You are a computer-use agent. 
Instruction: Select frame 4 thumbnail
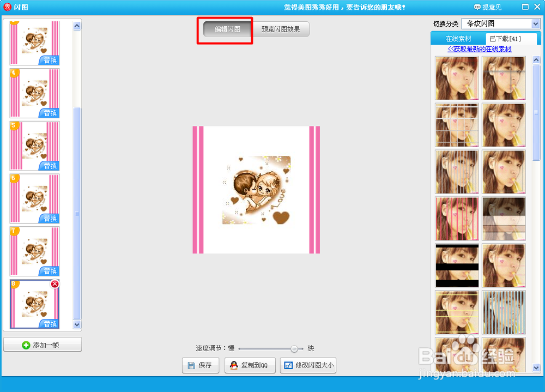click(x=34, y=93)
